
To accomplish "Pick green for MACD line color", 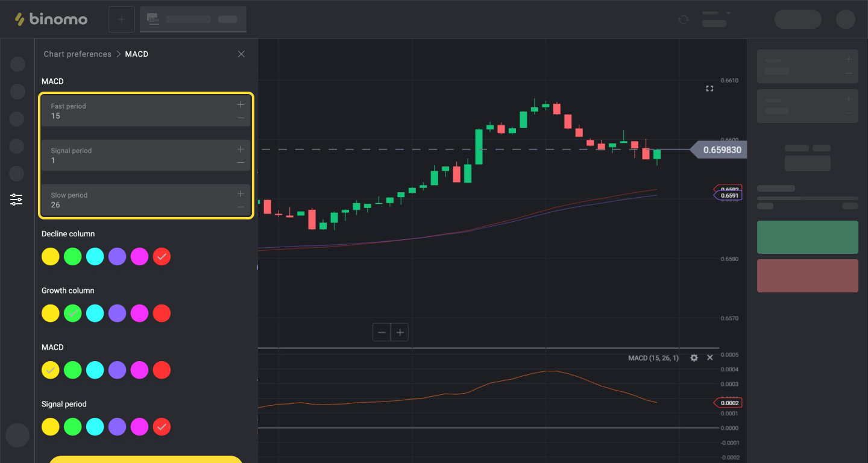I will pos(73,370).
